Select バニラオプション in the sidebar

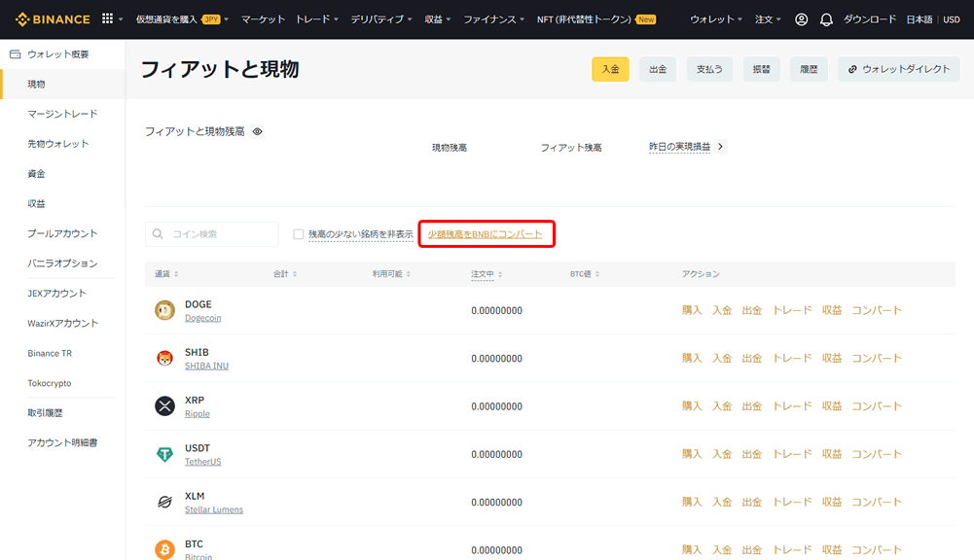point(62,263)
